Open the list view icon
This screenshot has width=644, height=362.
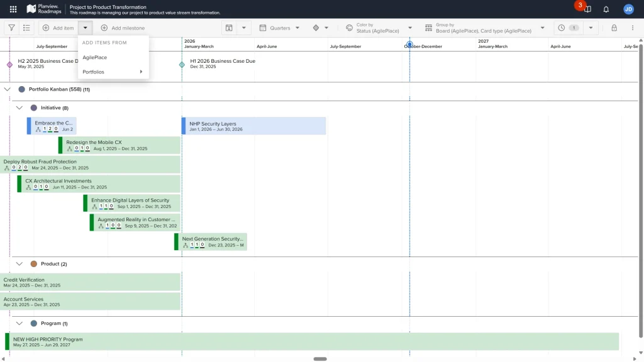26,28
